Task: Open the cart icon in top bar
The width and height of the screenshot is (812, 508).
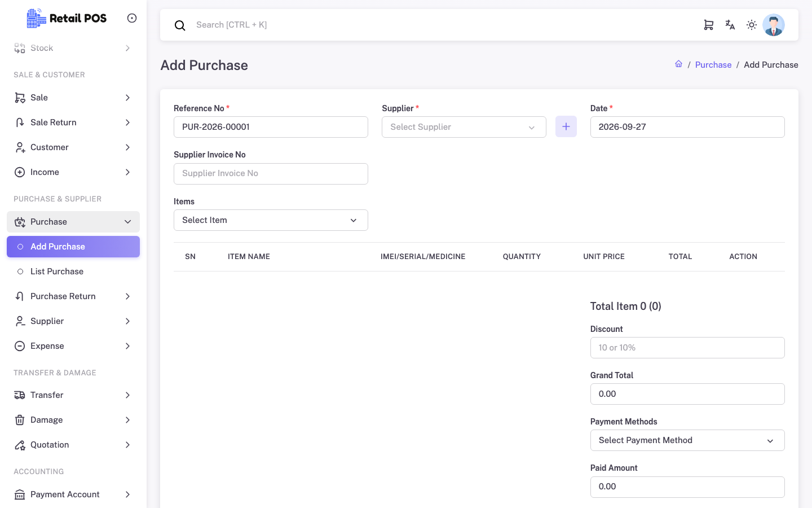Action: 708,25
